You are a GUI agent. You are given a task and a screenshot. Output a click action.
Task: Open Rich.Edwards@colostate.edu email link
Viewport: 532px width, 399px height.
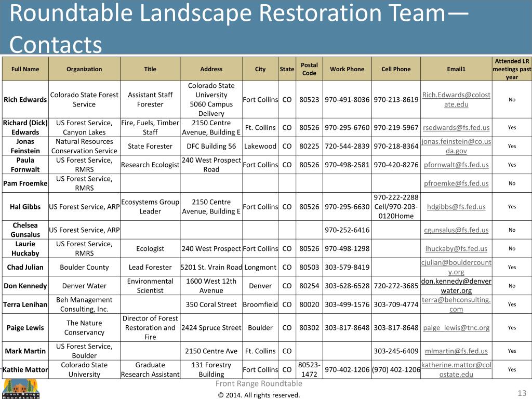pos(456,99)
